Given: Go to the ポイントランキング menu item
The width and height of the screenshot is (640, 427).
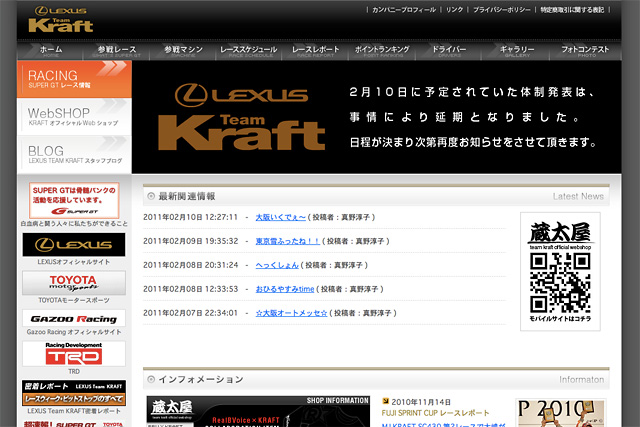Looking at the screenshot, I should pyautogui.click(x=384, y=50).
